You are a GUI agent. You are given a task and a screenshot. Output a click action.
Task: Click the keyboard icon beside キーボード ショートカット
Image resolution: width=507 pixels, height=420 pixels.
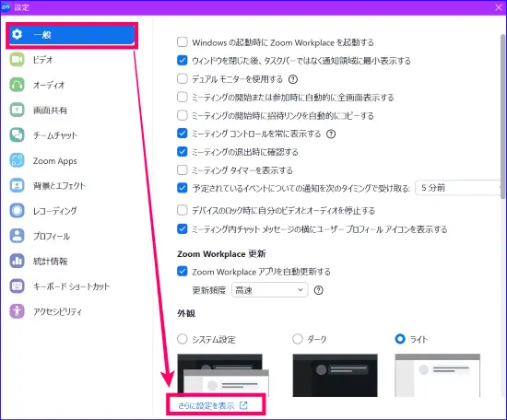[17, 286]
